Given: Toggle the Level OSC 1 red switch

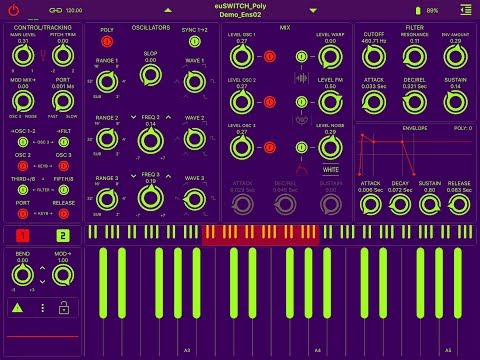Looking at the screenshot, I should 270,56.
